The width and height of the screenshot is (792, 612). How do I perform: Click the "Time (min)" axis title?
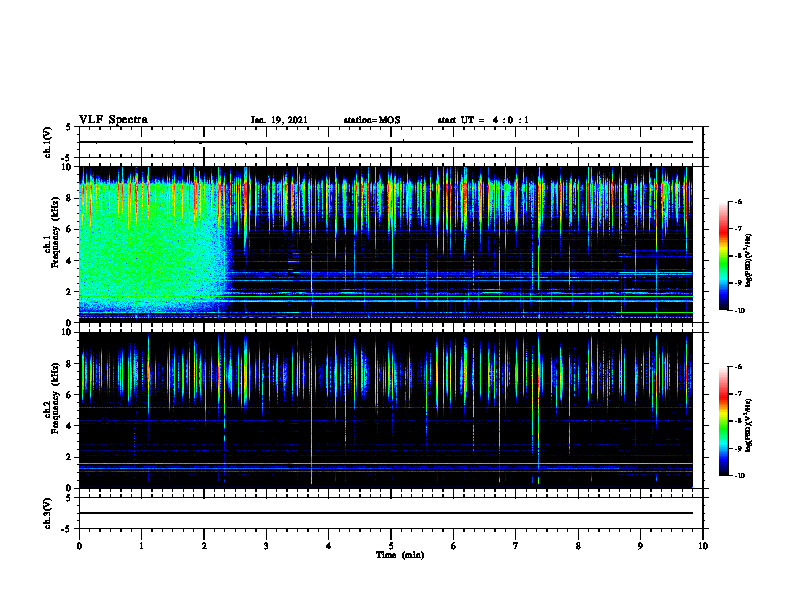[400, 555]
